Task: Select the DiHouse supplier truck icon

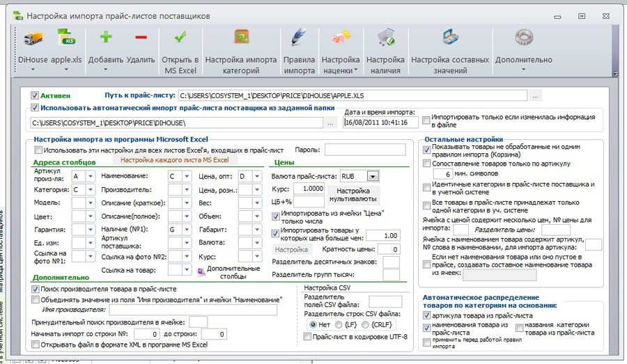Action: click(33, 39)
